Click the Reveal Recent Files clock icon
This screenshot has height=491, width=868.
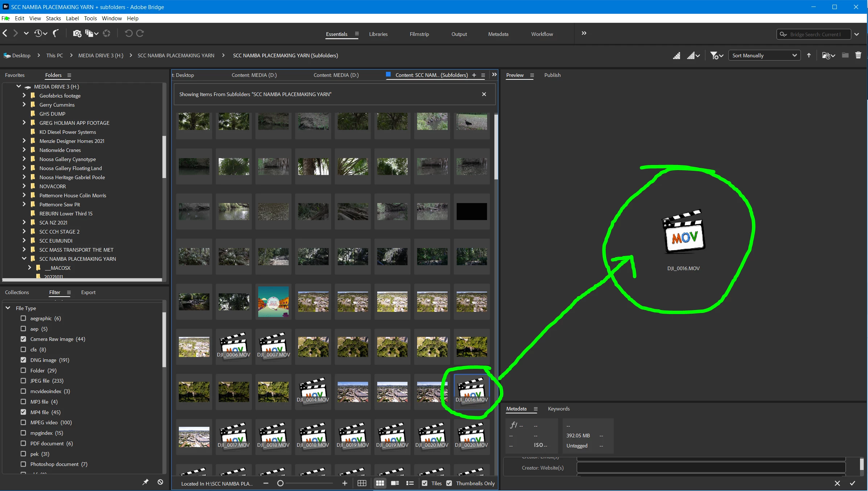point(38,33)
